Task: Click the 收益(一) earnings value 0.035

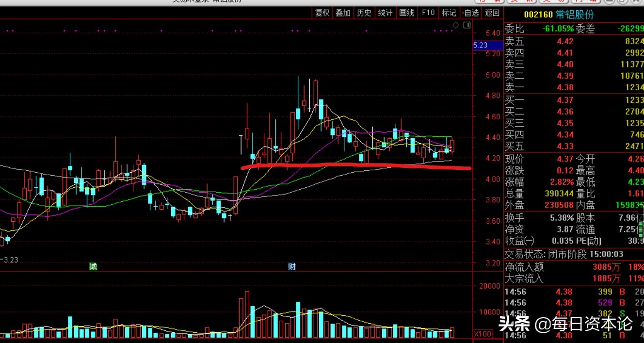Action: pos(563,241)
